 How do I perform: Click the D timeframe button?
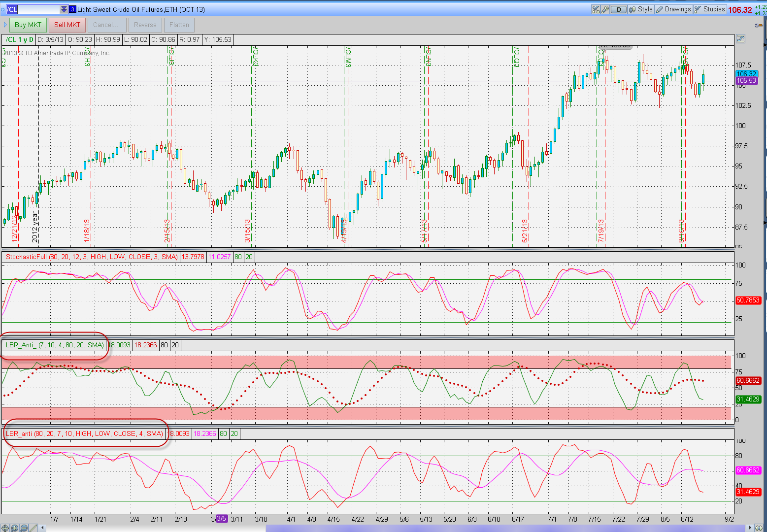point(619,9)
